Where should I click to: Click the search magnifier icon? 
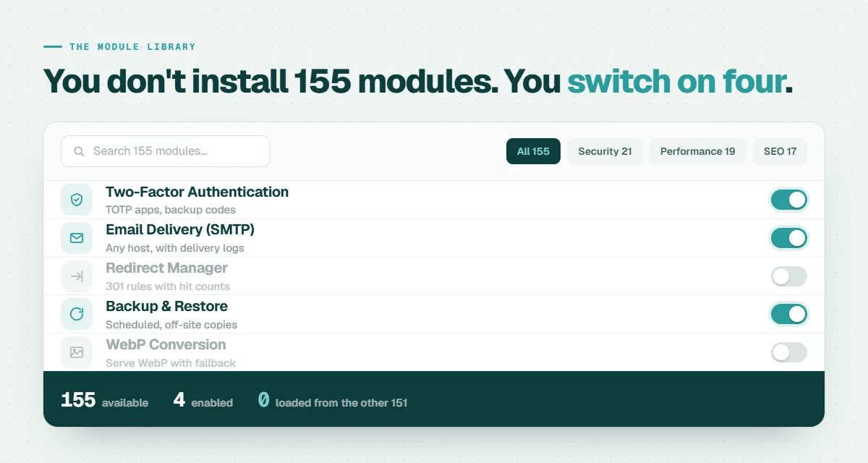point(80,152)
